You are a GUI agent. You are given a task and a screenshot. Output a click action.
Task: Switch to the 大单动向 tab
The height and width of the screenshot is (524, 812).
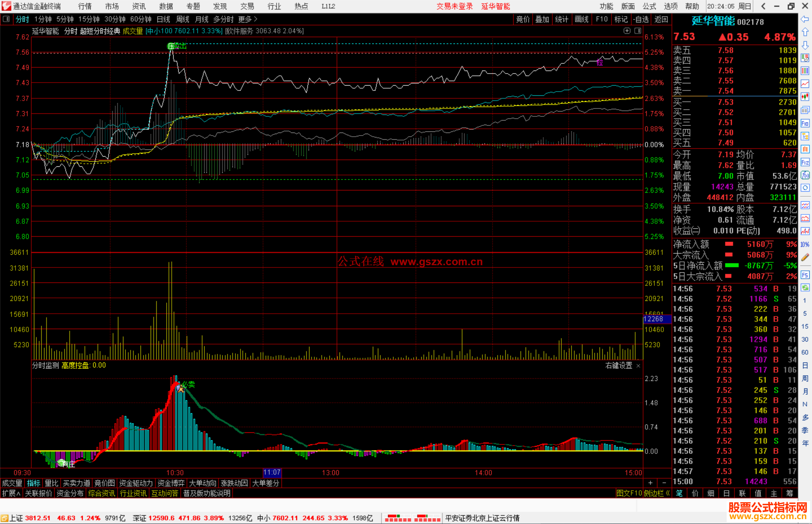(203, 483)
